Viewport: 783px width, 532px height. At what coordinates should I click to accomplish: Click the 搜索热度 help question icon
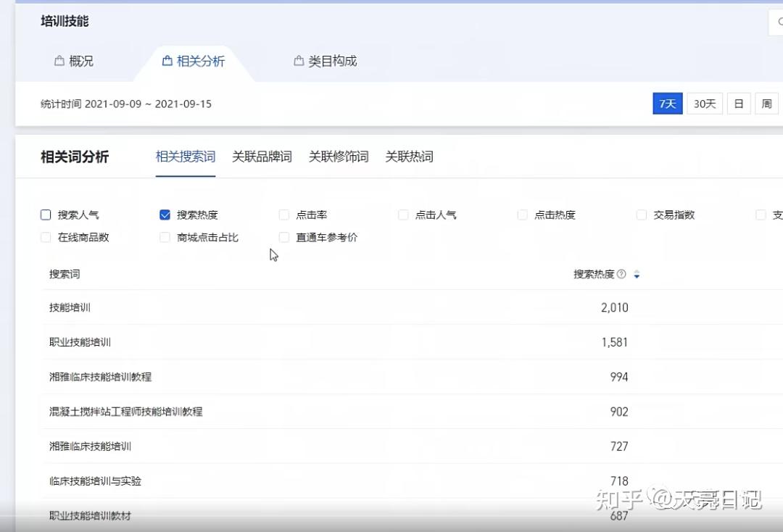[x=621, y=274]
